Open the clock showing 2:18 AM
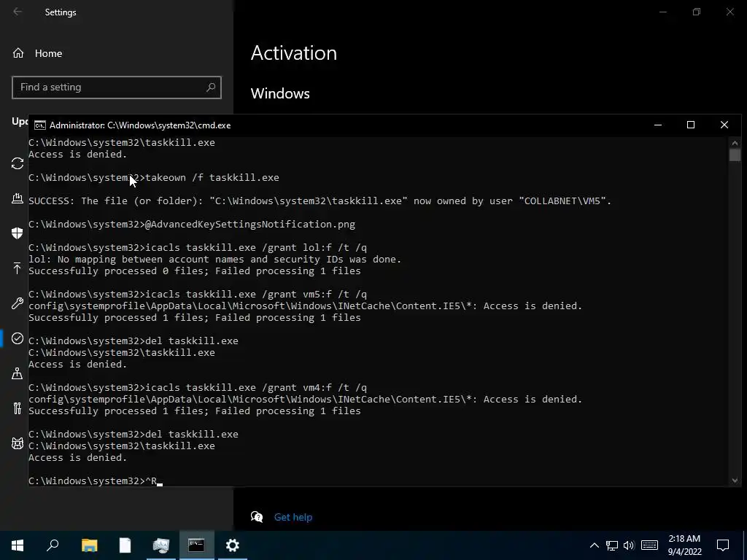This screenshot has width=747, height=560. point(684,545)
